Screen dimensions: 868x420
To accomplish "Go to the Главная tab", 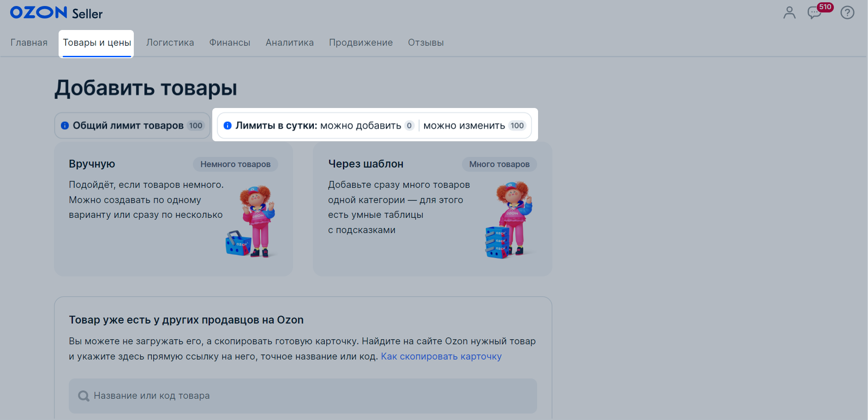I will 29,42.
